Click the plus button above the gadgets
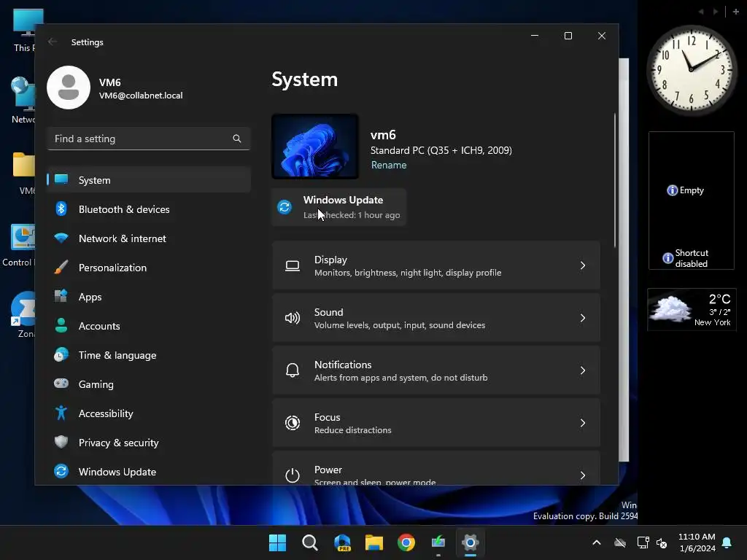Screen dimensions: 747x560 tap(735, 12)
